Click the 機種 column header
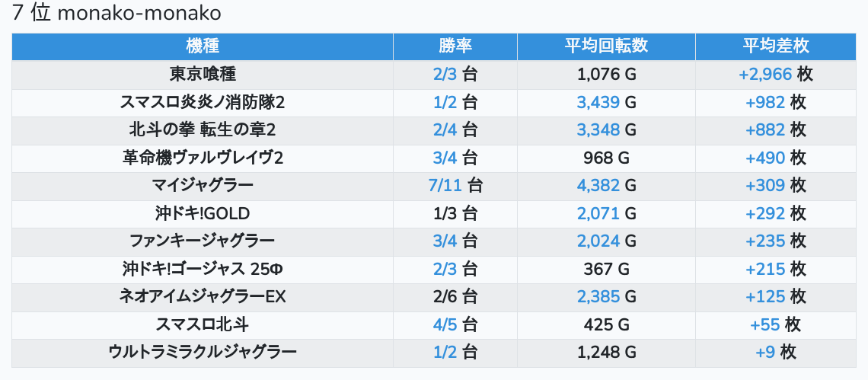The height and width of the screenshot is (380, 868). tap(202, 46)
